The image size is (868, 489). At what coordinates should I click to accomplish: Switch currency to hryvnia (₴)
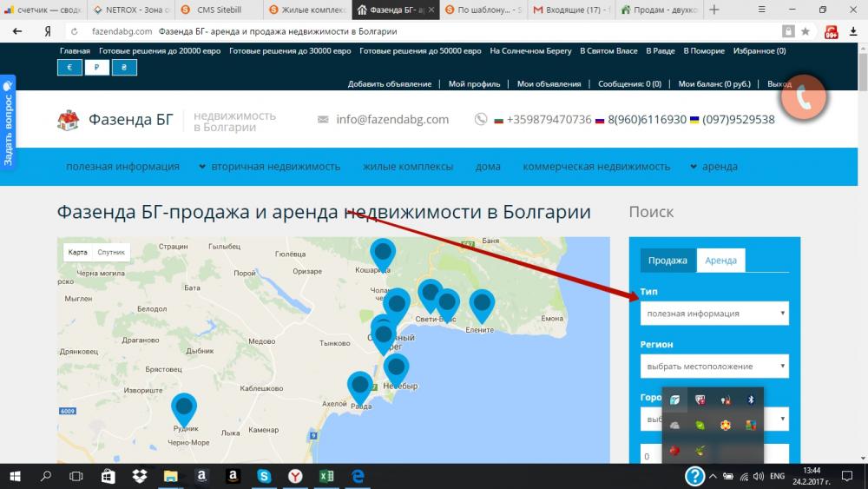click(x=124, y=68)
